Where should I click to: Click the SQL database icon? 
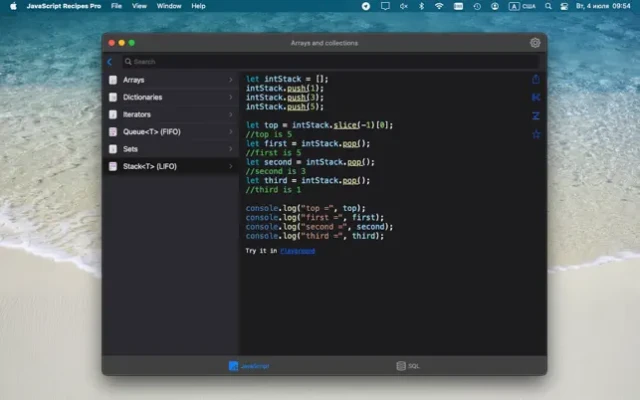(401, 366)
